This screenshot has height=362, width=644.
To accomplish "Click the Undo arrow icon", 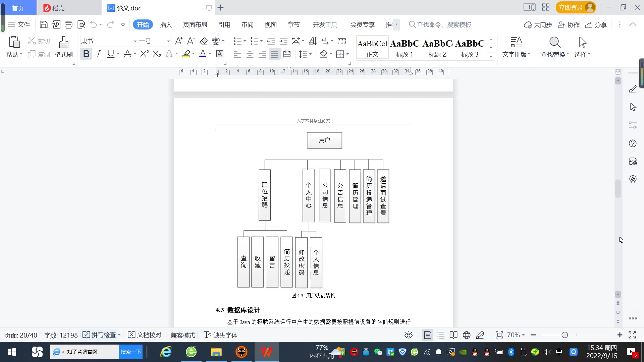I will click(93, 24).
